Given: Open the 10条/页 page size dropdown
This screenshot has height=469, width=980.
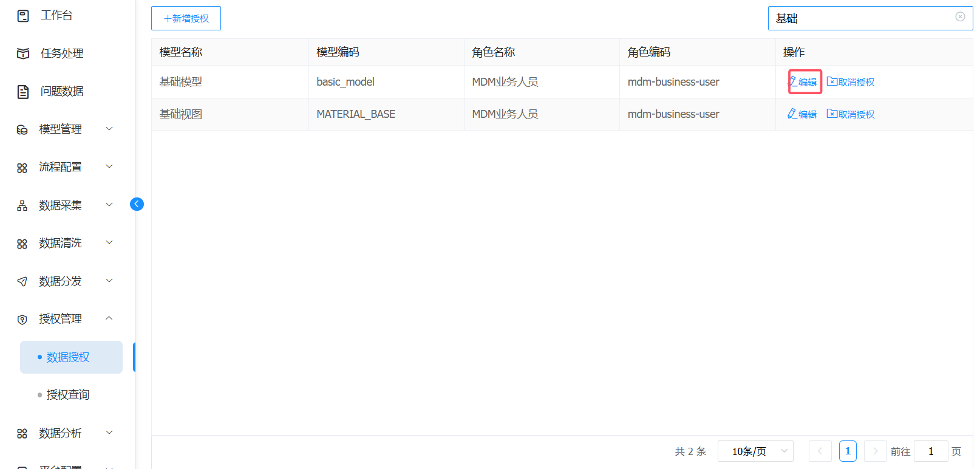Looking at the screenshot, I should click(x=755, y=451).
